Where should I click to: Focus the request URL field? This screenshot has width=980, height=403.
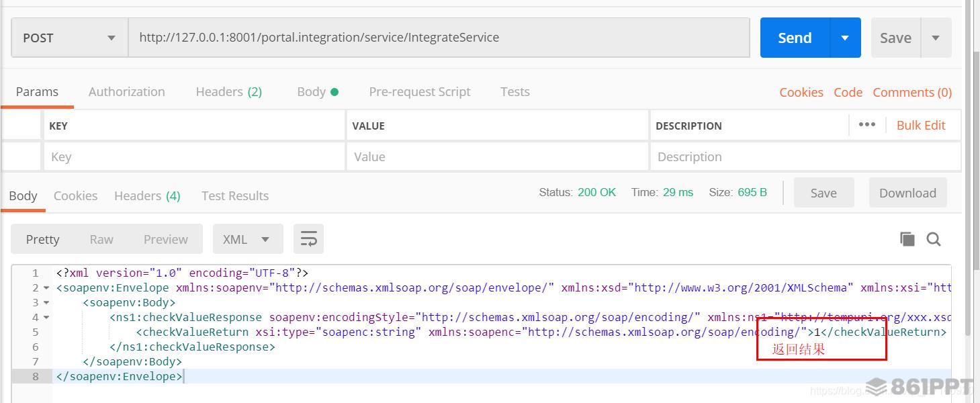pyautogui.click(x=439, y=38)
